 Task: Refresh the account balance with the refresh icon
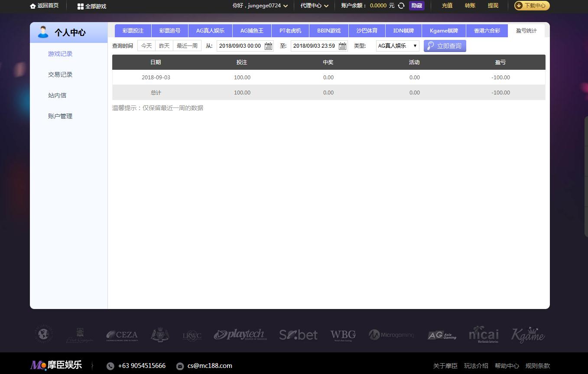pyautogui.click(x=402, y=6)
